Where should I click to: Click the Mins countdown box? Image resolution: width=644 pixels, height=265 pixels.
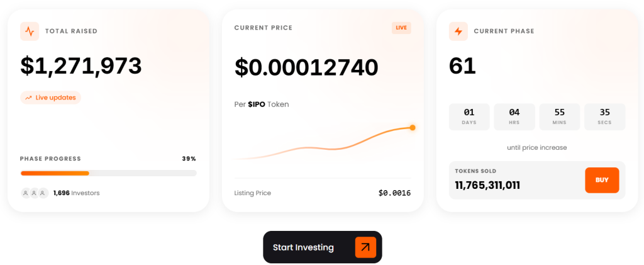(x=559, y=116)
